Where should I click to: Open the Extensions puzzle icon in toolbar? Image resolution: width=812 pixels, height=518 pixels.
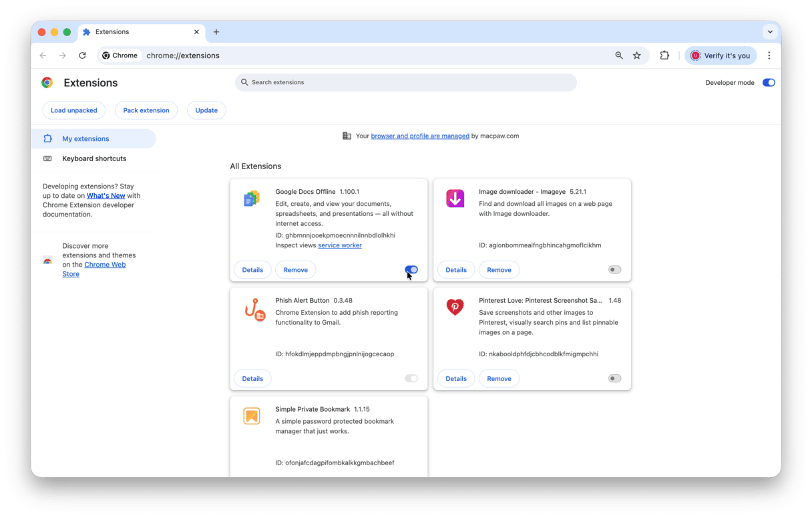click(664, 55)
